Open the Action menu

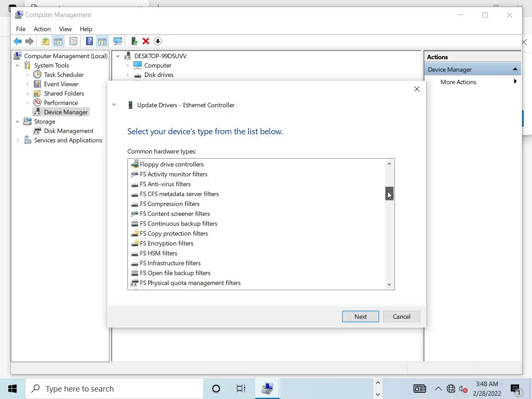(42, 29)
